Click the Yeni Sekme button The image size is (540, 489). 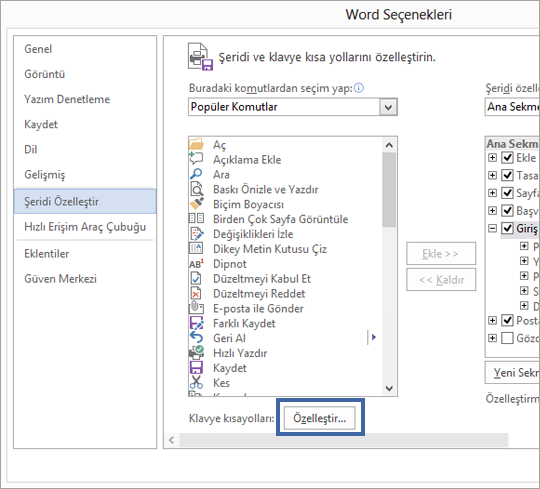(512, 372)
